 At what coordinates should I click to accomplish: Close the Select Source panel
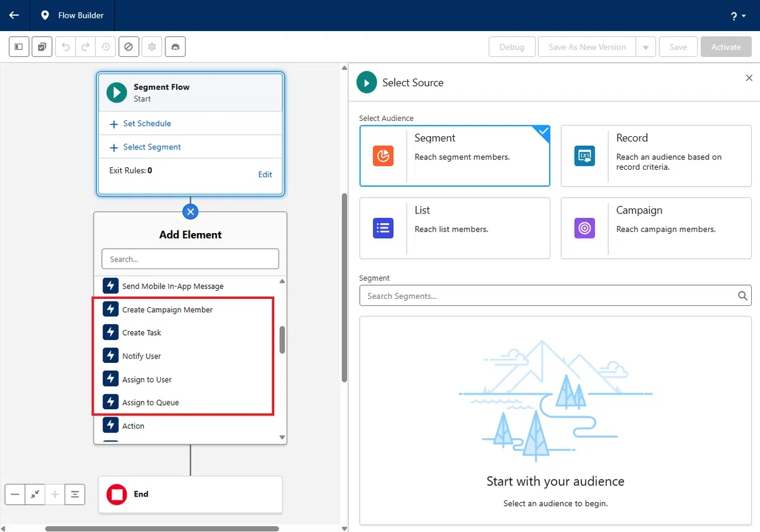(749, 78)
